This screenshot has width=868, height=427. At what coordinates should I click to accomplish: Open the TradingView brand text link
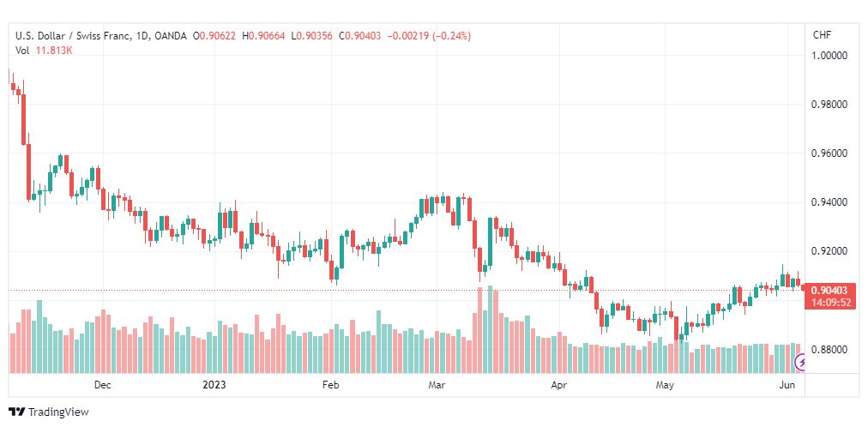click(58, 412)
